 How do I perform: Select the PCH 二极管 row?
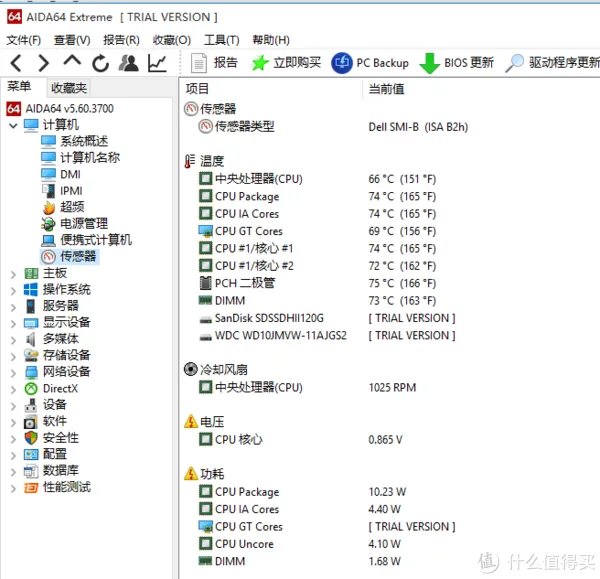click(318, 283)
